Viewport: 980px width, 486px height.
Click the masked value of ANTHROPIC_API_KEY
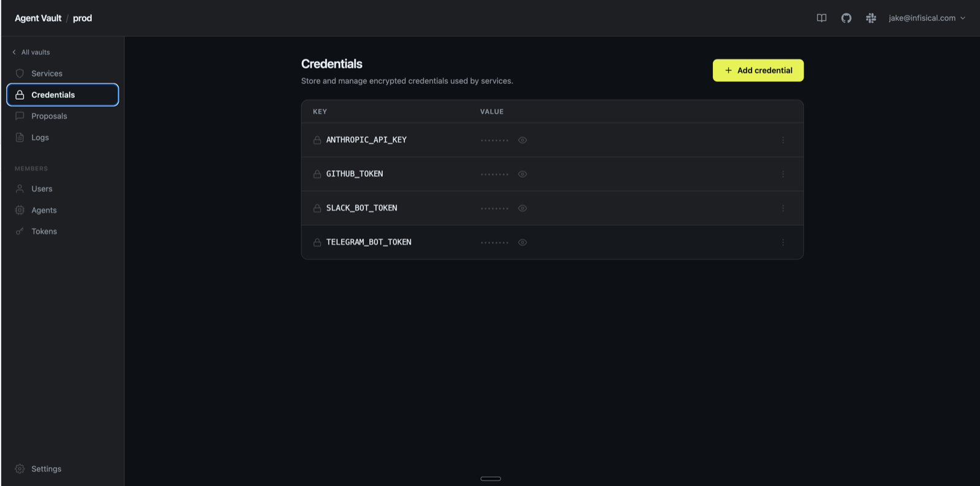[x=494, y=140]
